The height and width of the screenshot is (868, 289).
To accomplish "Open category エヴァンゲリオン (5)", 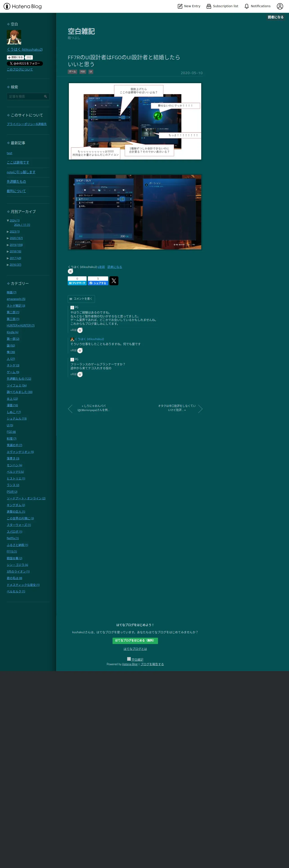I will tap(20, 452).
